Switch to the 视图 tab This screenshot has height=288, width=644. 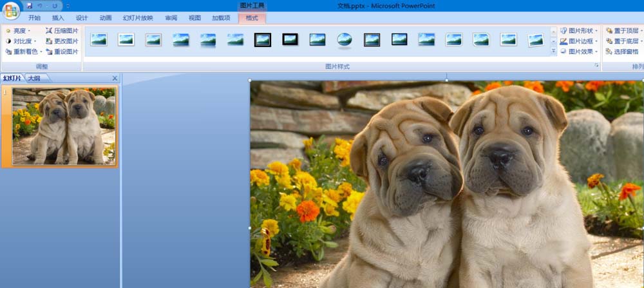click(x=194, y=17)
